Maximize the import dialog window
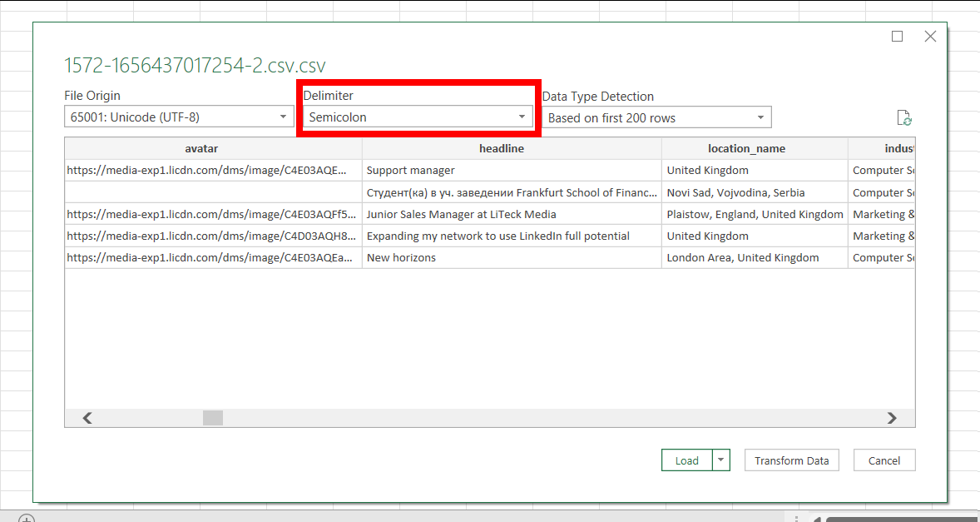Image resolution: width=980 pixels, height=522 pixels. click(898, 37)
